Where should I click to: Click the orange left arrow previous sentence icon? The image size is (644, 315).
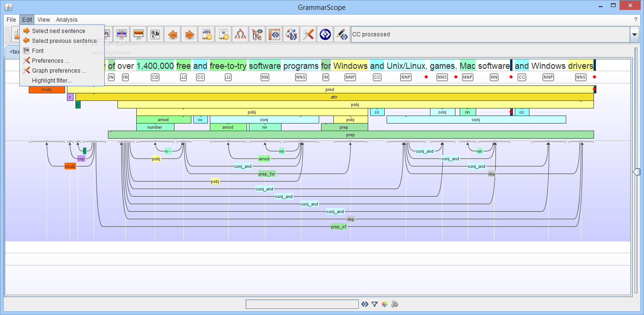pyautogui.click(x=173, y=34)
